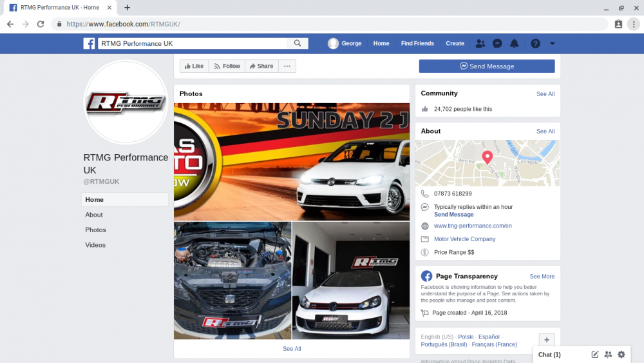
Task: Click Motor Vehicle Company category link
Action: point(464,239)
